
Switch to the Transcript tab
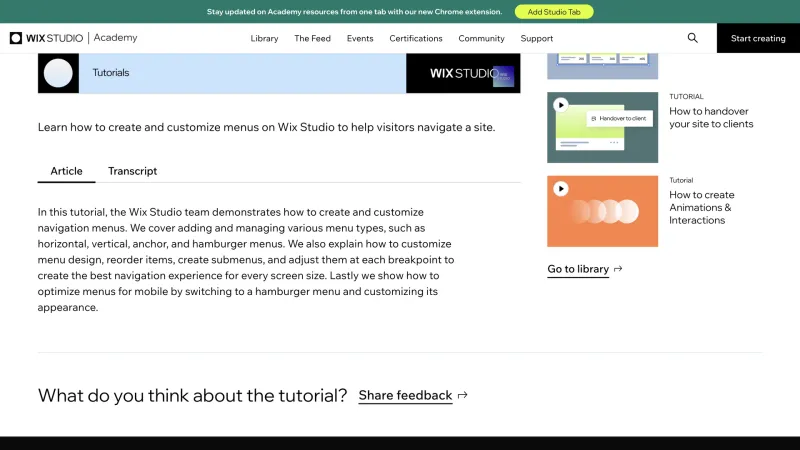tap(133, 171)
